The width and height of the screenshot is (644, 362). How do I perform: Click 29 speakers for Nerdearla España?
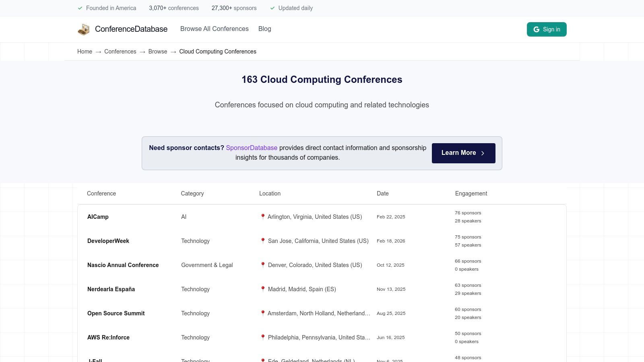(x=468, y=293)
